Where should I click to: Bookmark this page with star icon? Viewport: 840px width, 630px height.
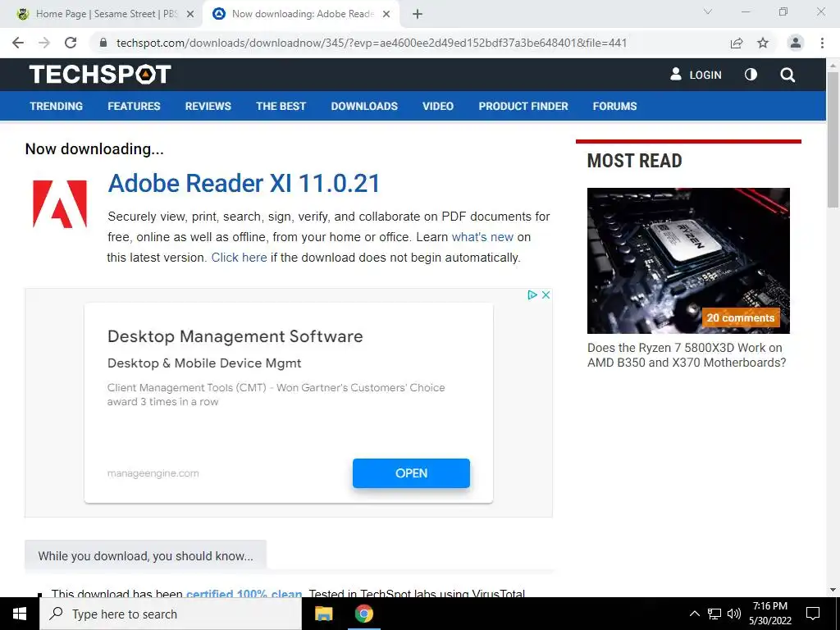tap(763, 43)
